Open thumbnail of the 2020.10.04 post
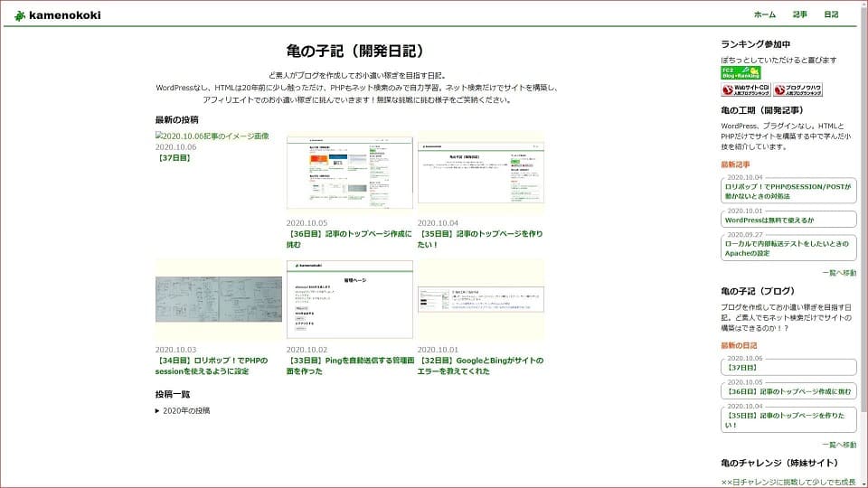868x488 pixels. pos(480,173)
